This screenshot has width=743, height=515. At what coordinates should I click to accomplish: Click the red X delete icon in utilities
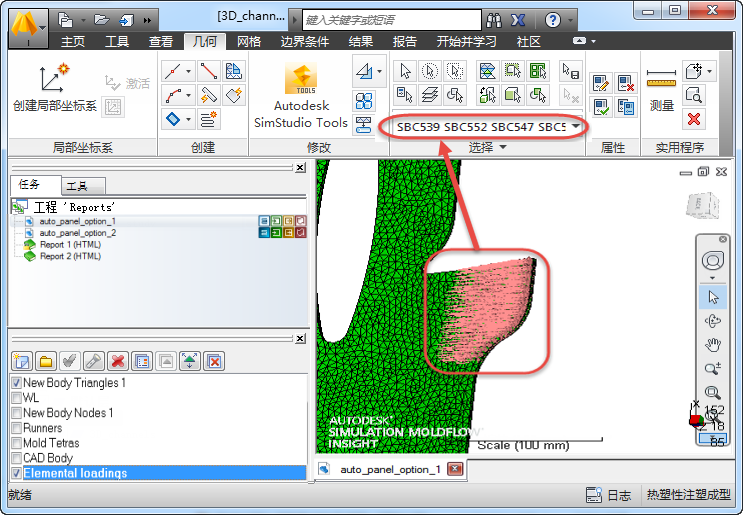click(694, 119)
